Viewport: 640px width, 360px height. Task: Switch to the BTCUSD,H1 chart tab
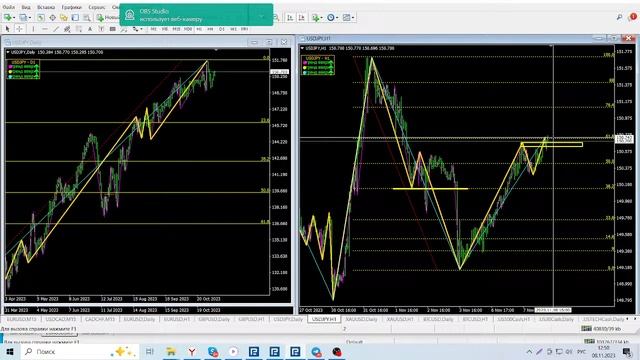476,319
